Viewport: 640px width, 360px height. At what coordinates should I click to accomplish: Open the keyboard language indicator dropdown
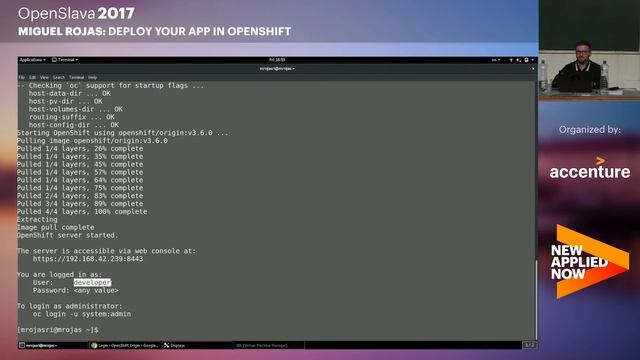click(x=496, y=60)
